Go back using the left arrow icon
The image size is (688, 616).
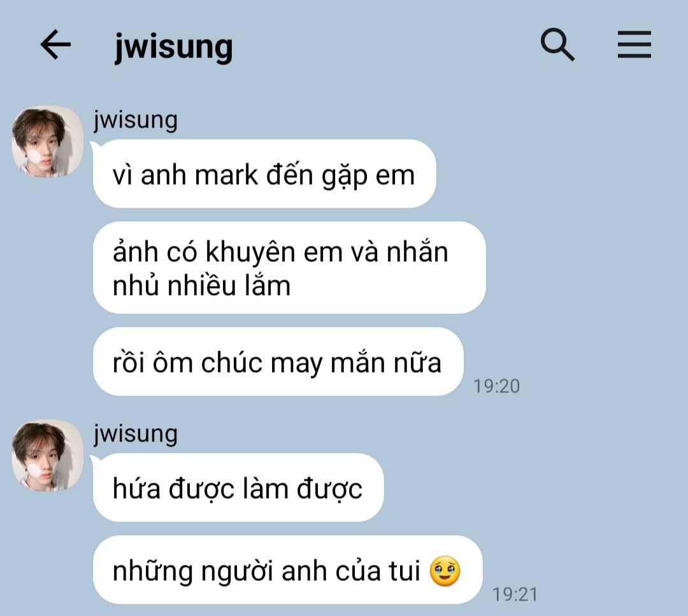[55, 45]
